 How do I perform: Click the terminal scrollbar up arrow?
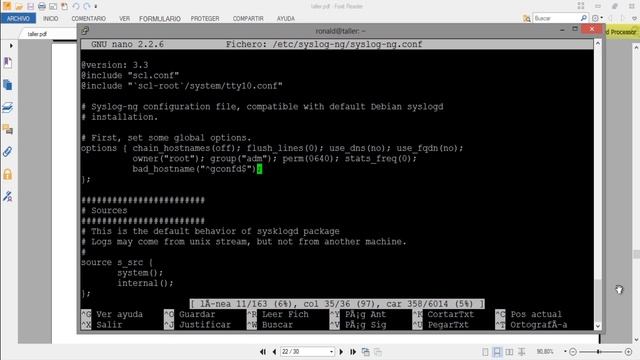pyautogui.click(x=598, y=43)
